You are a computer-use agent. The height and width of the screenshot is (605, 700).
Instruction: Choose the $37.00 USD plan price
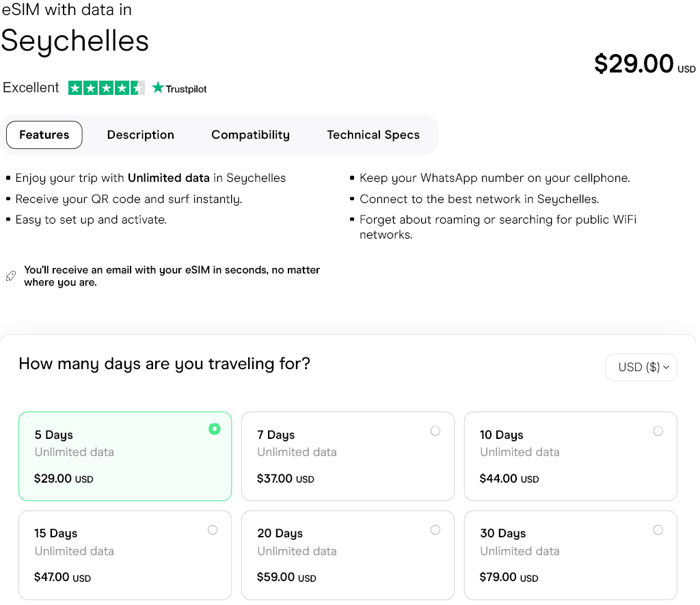tap(285, 479)
